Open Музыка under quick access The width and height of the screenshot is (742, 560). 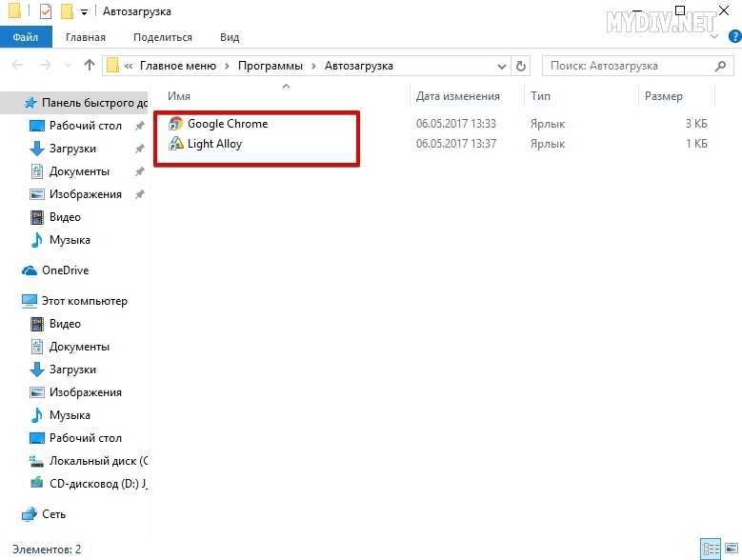pyautogui.click(x=70, y=240)
